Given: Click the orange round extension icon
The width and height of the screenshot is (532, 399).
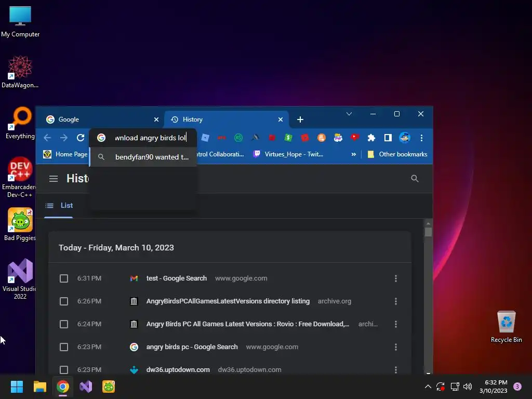Looking at the screenshot, I should click(x=321, y=138).
